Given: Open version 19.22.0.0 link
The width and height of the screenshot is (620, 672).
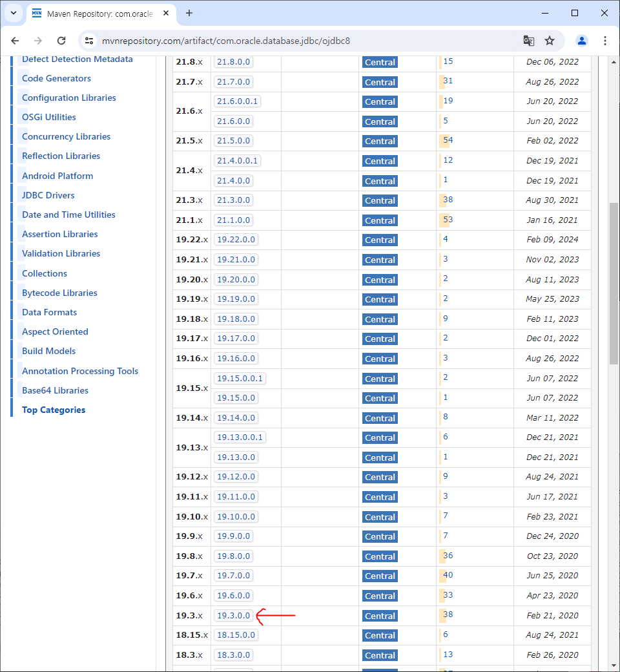Looking at the screenshot, I should pos(236,240).
